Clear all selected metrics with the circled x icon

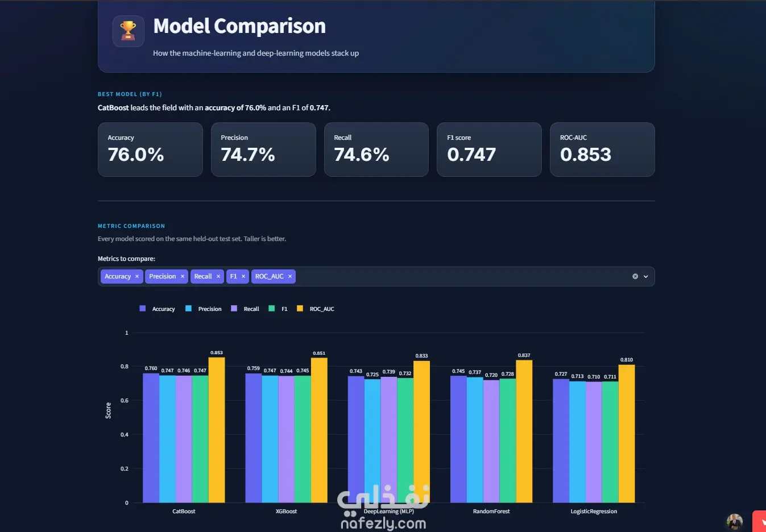(635, 276)
